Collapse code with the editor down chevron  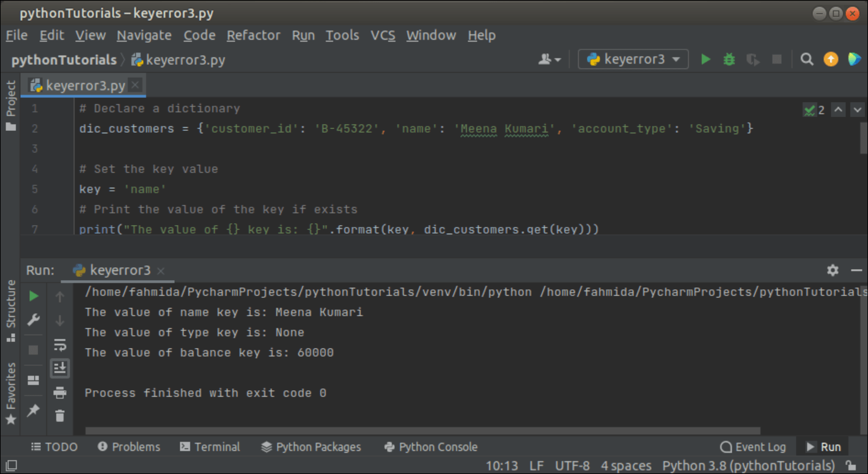click(x=857, y=109)
